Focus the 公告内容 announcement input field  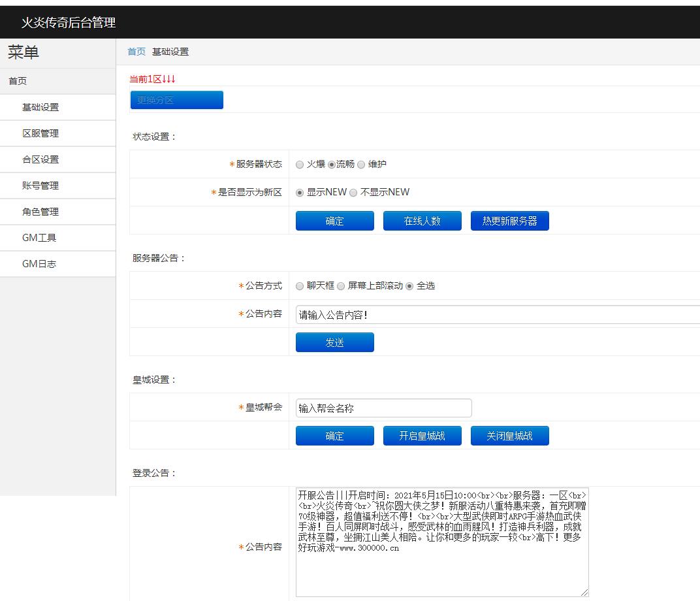[x=496, y=314]
